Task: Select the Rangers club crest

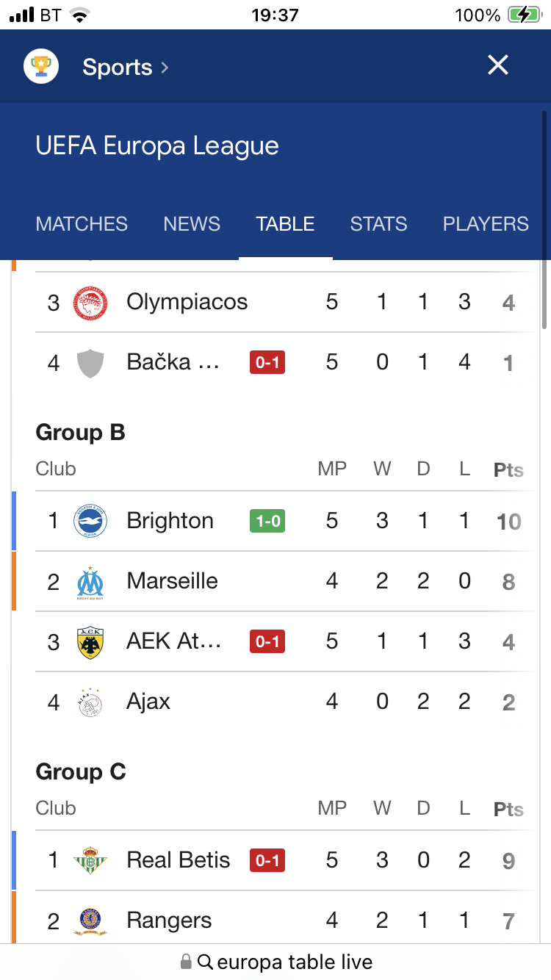Action: point(90,921)
